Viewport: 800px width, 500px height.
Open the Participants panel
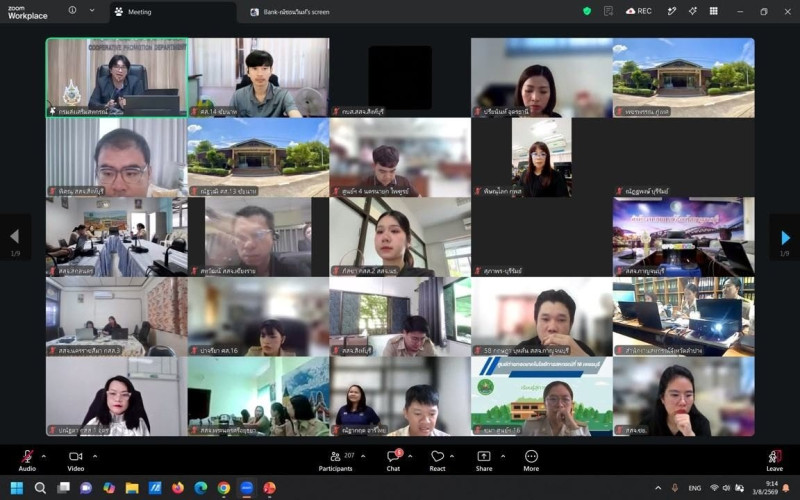pos(335,460)
